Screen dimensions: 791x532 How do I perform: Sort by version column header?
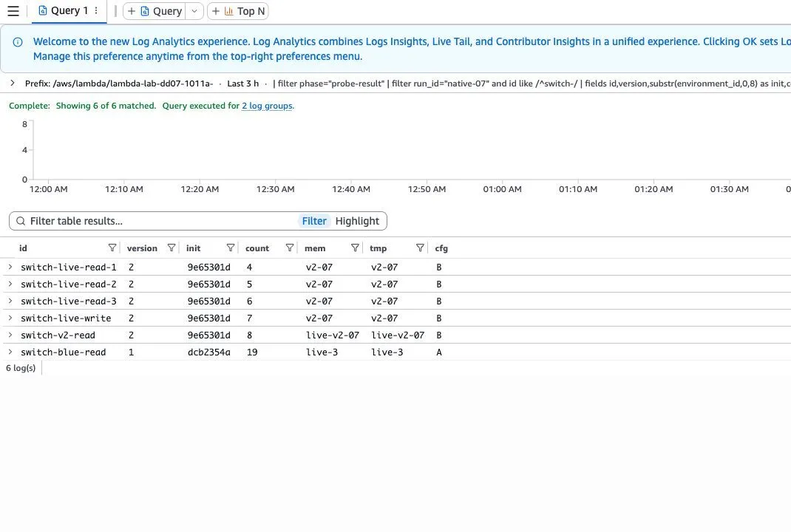coord(142,248)
